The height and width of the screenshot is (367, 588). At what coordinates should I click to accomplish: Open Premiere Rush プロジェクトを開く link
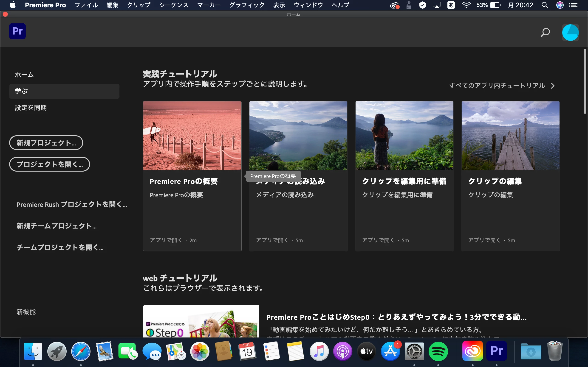[72, 204]
